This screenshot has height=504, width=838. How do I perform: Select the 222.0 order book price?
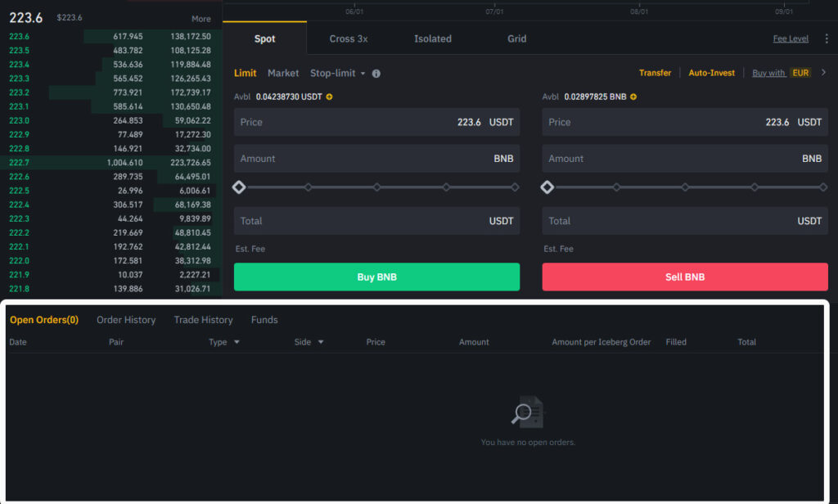[x=20, y=260]
